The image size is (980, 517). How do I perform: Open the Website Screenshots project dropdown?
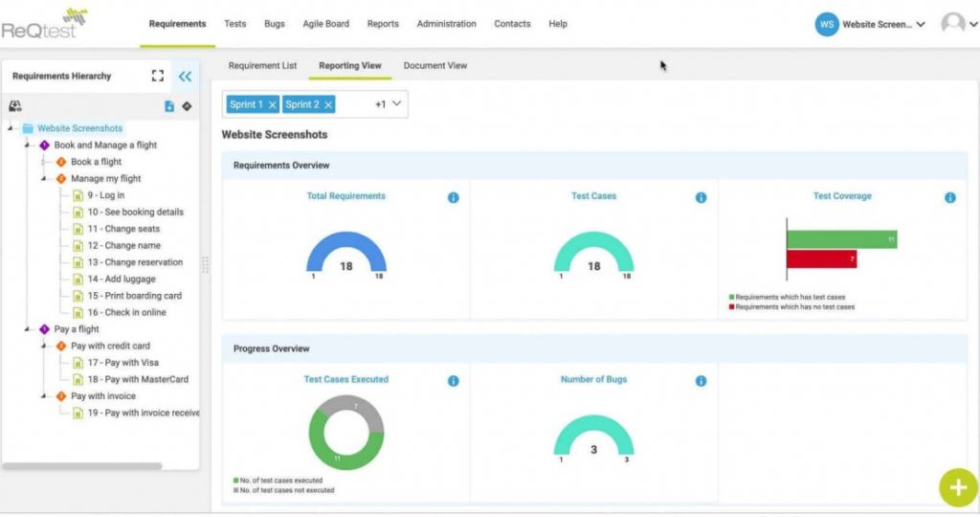coord(882,24)
